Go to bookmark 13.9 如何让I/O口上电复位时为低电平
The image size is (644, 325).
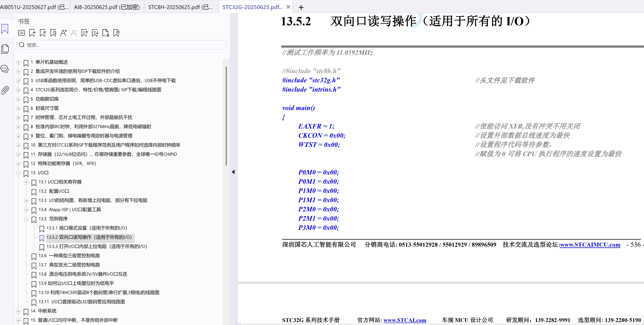(76, 283)
